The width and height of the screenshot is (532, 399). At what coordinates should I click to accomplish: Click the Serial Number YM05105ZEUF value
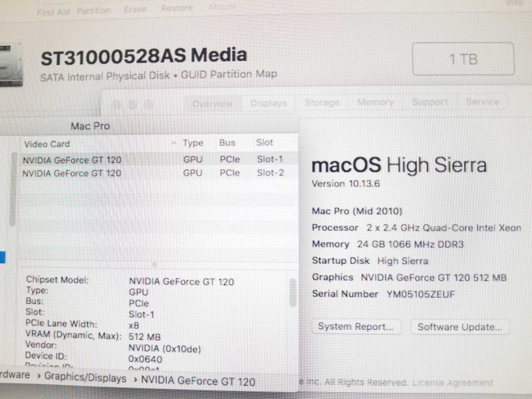pyautogui.click(x=420, y=294)
